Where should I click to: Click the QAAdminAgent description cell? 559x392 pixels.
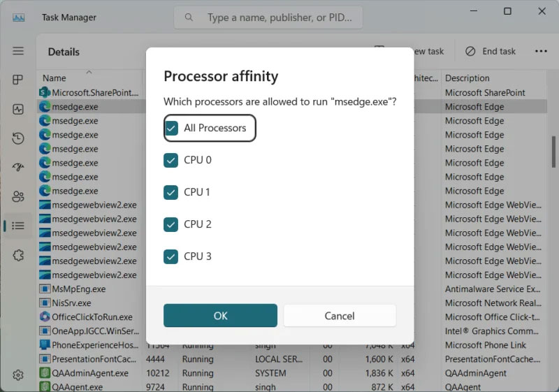(476, 373)
